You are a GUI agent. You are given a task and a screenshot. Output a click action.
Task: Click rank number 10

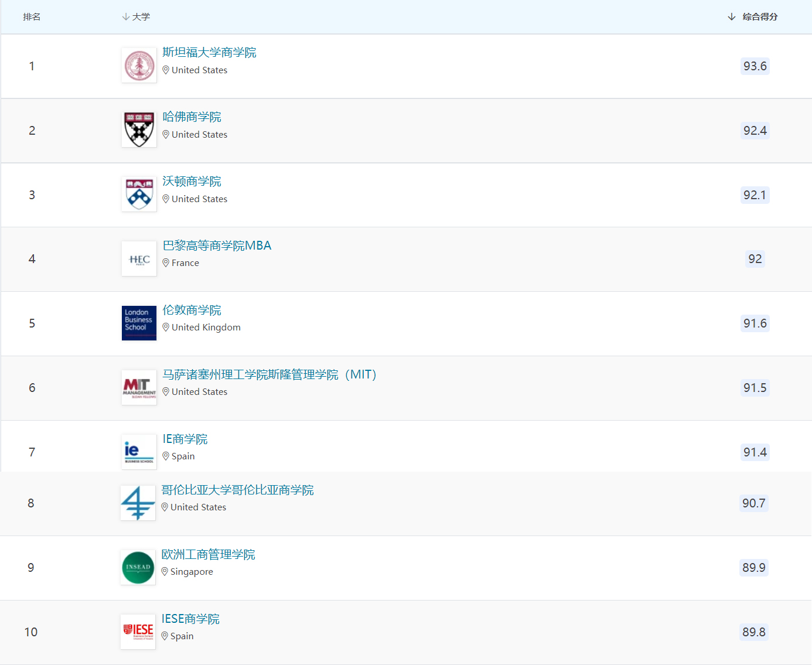[x=31, y=632]
